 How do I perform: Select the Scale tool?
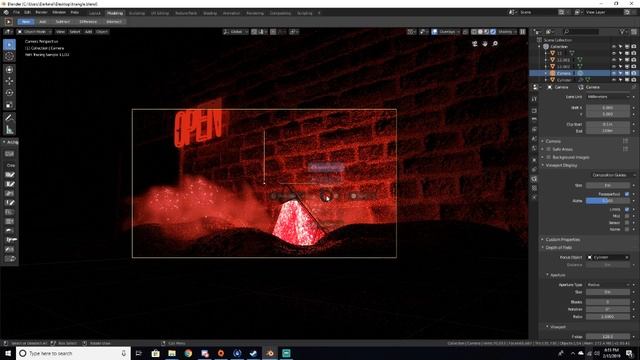click(9, 104)
